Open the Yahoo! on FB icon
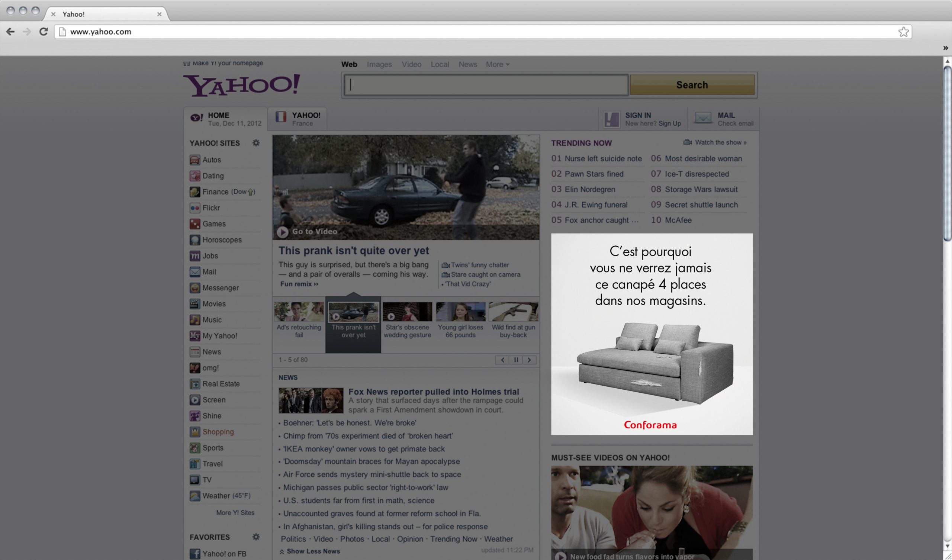Image resolution: width=952 pixels, height=560 pixels. [x=194, y=554]
